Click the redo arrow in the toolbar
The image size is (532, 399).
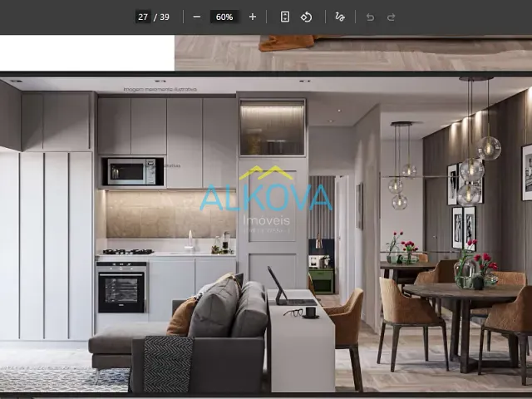[x=392, y=17]
